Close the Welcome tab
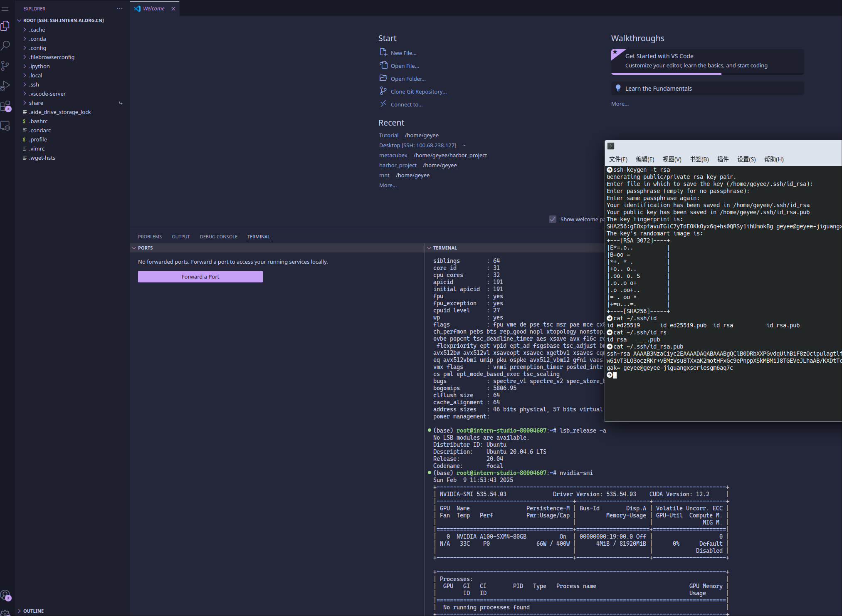842x616 pixels. coord(173,9)
